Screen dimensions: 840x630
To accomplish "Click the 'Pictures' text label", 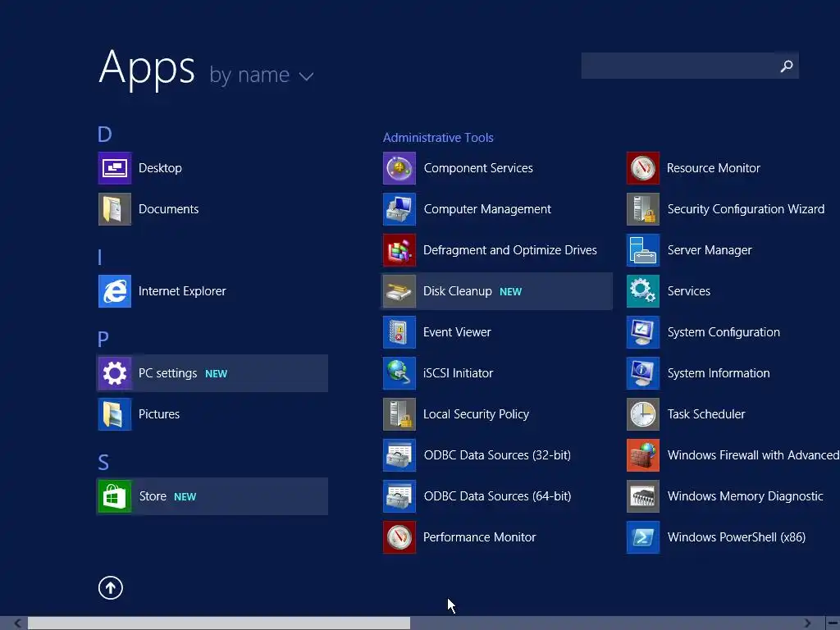I will (159, 414).
